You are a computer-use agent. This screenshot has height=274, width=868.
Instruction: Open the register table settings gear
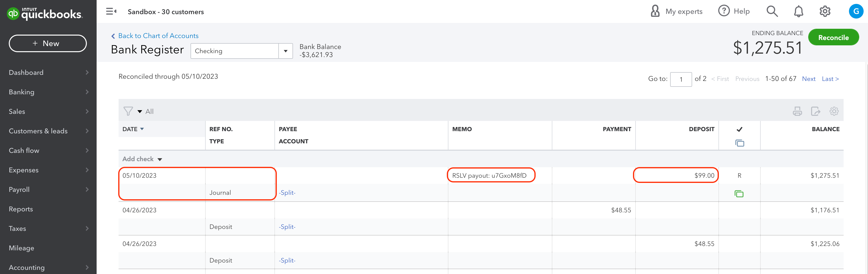[834, 111]
